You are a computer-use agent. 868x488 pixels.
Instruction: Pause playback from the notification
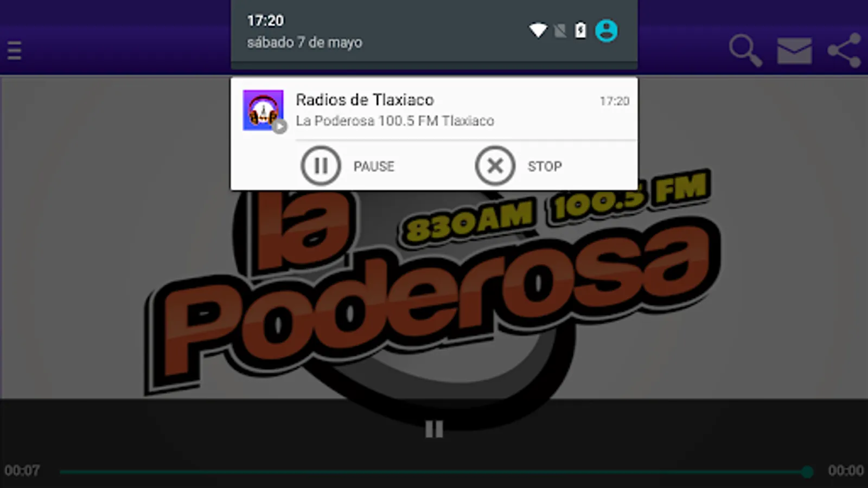click(x=348, y=165)
